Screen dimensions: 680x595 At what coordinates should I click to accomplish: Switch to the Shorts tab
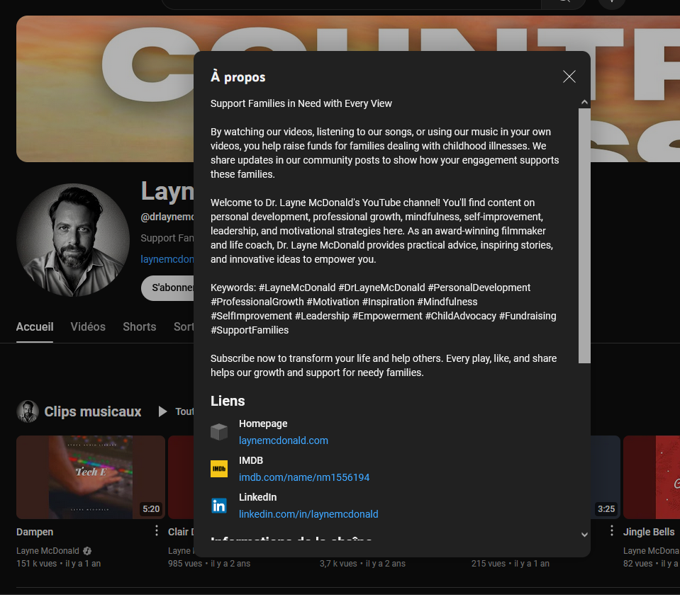[139, 327]
